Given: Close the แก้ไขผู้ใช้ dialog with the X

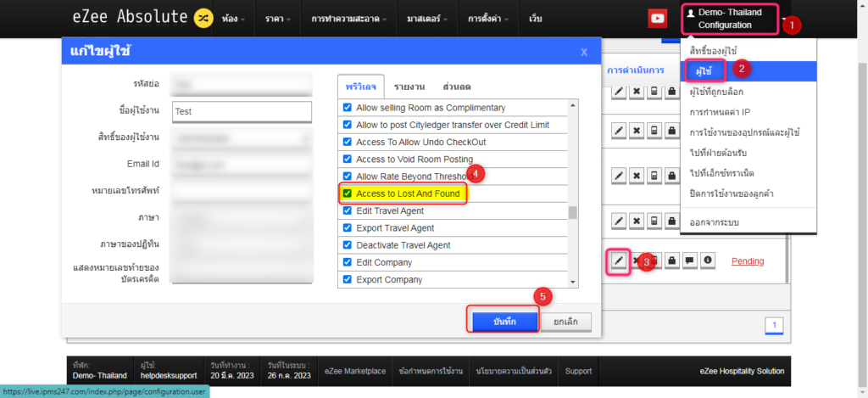Looking at the screenshot, I should tap(584, 52).
